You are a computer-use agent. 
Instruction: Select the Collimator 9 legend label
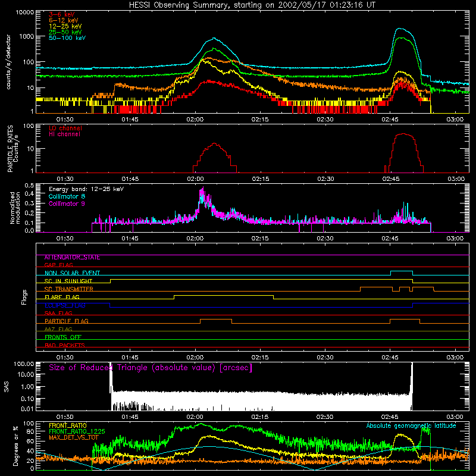click(x=67, y=203)
